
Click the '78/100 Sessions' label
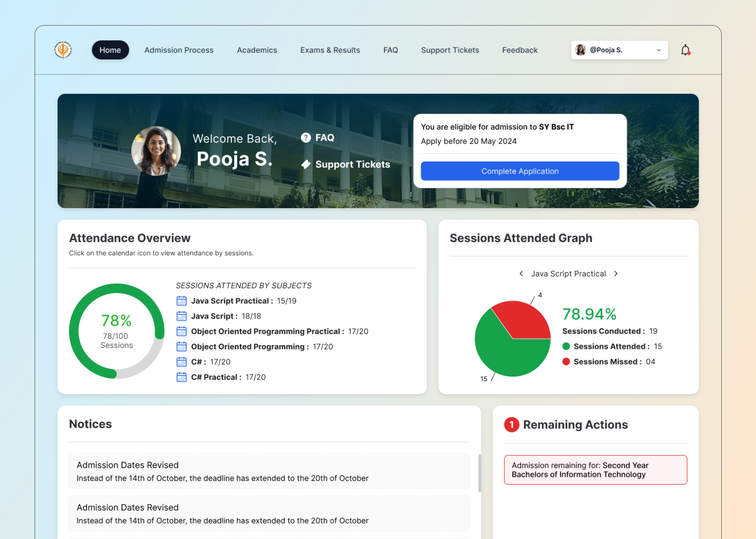117,341
